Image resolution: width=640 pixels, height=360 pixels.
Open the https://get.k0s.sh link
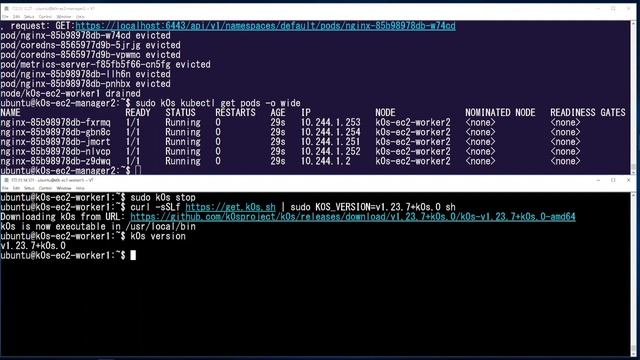point(230,207)
